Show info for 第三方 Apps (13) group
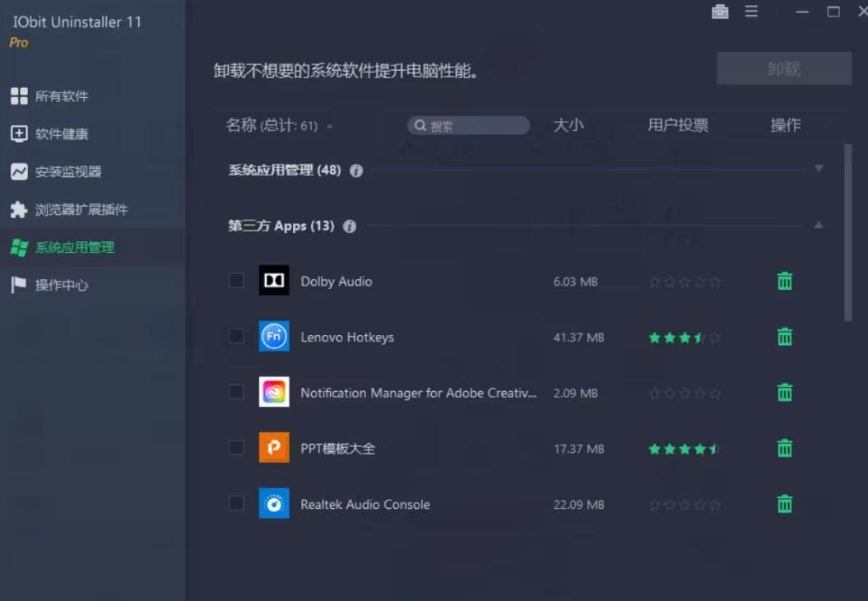 350,226
